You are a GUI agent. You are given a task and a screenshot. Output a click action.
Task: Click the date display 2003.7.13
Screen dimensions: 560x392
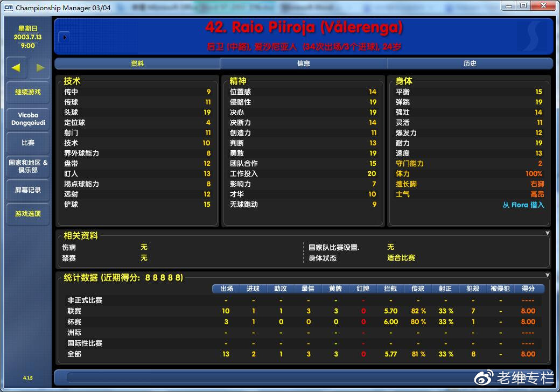pyautogui.click(x=28, y=37)
